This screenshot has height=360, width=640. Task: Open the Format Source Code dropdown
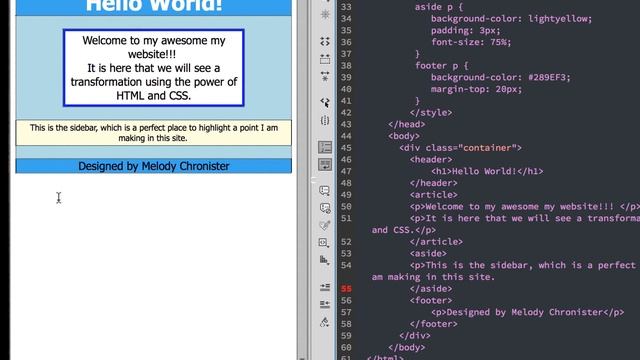tap(325, 322)
